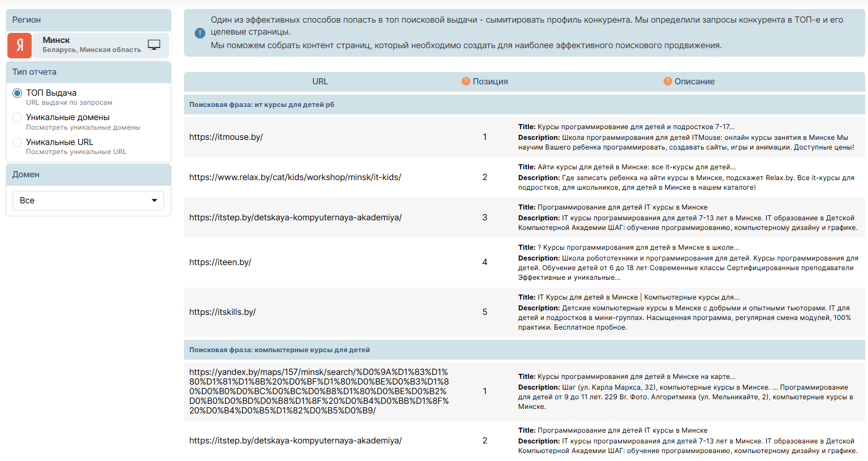Select the Уникальные URL radio option

click(18, 142)
